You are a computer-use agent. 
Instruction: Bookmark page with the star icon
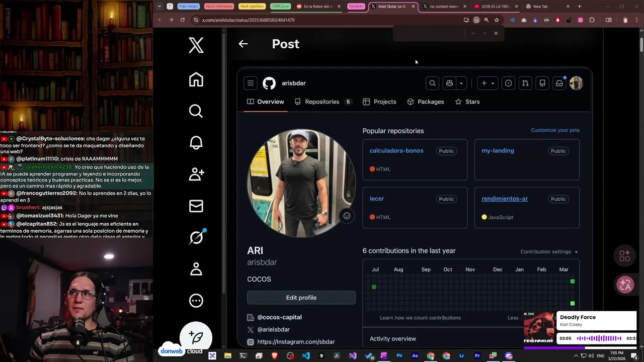[497, 20]
